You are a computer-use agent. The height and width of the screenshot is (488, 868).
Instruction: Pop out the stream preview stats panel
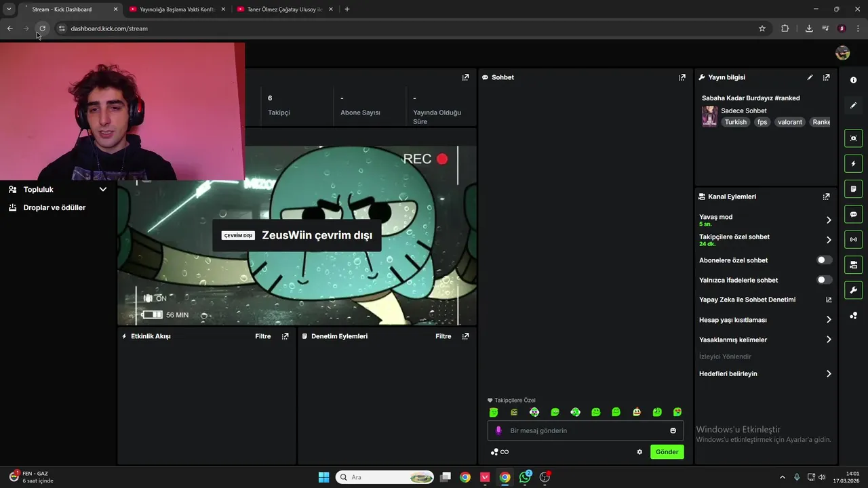tap(465, 77)
